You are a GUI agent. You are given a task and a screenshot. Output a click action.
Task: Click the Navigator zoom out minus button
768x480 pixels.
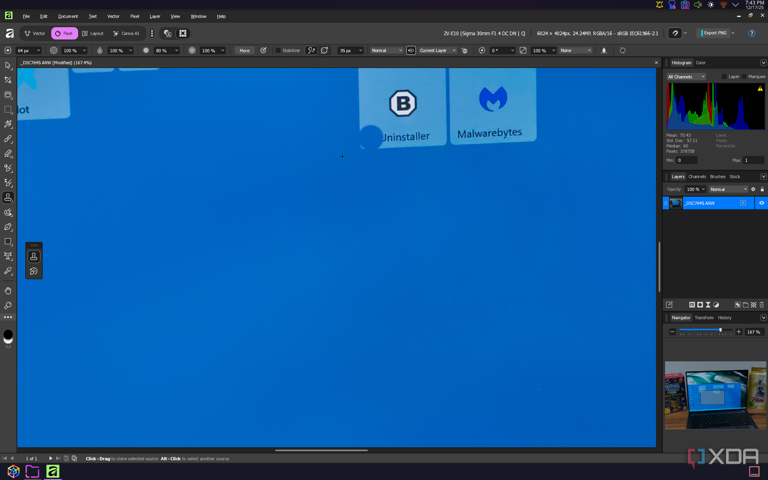pyautogui.click(x=672, y=332)
